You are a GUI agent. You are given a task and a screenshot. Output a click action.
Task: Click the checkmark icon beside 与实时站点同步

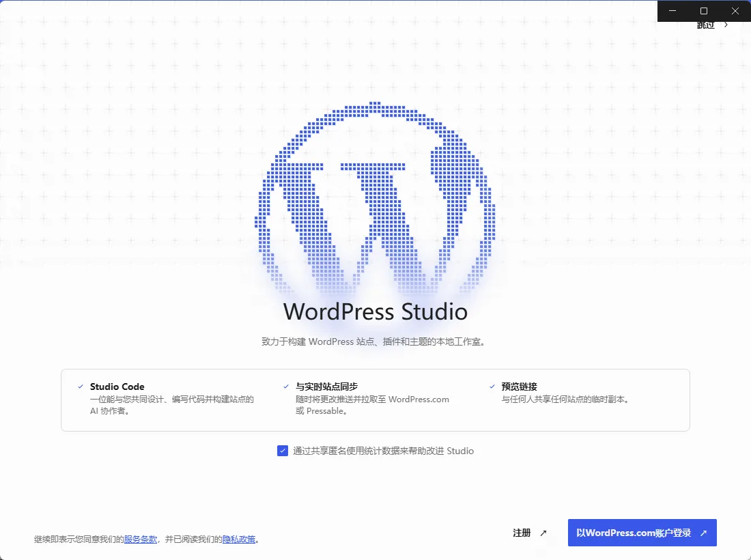click(x=286, y=387)
